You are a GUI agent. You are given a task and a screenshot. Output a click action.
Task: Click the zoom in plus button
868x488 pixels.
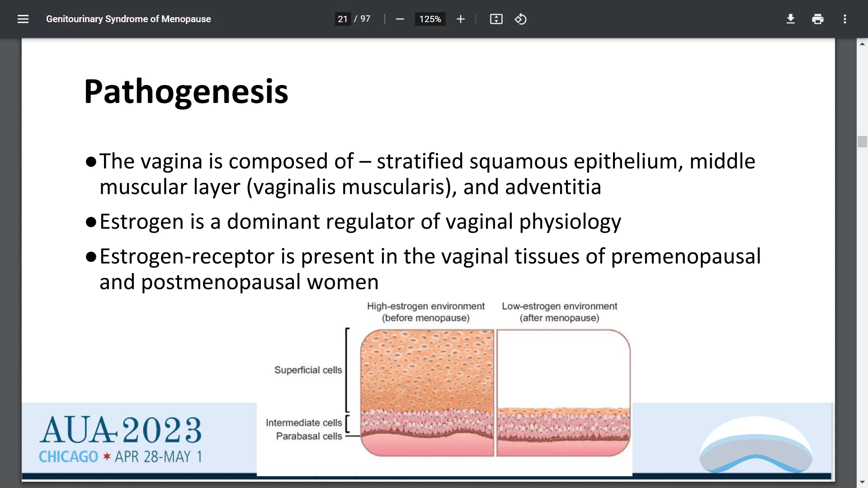click(460, 19)
